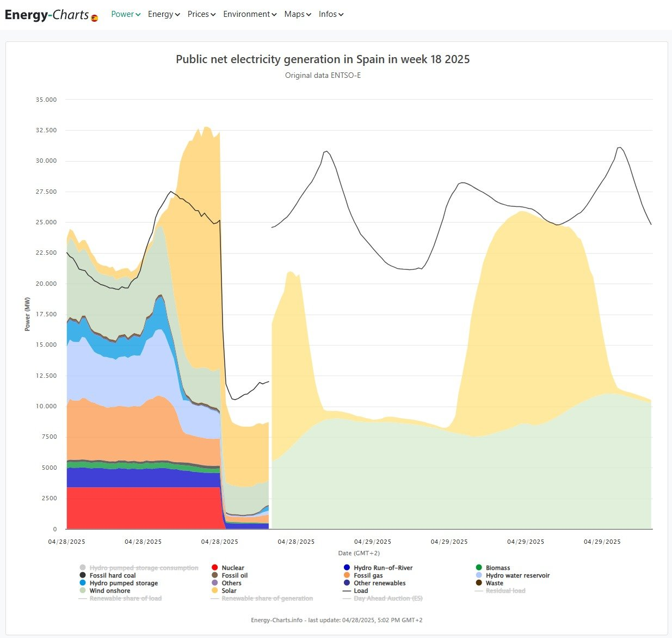Open the Maps menu
The image size is (672, 638).
298,14
